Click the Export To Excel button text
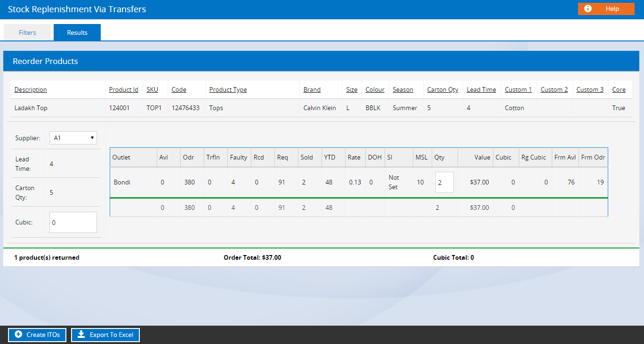The width and height of the screenshot is (644, 344). pyautogui.click(x=112, y=335)
